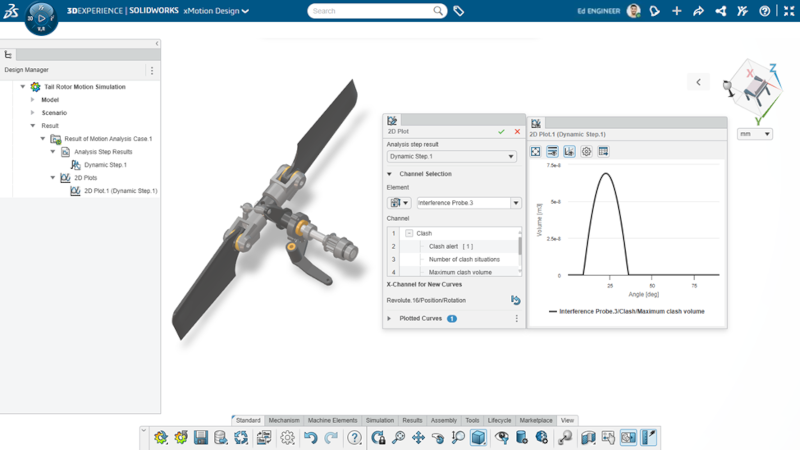This screenshot has height=450, width=800.
Task: Collapse the Clash channel group
Action: pos(409,233)
